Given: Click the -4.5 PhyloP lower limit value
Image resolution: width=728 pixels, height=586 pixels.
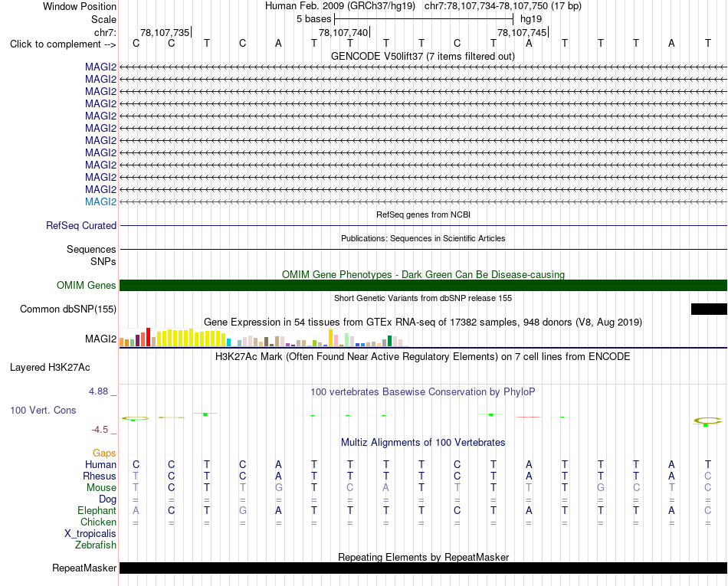Looking at the screenshot, I should tap(100, 430).
